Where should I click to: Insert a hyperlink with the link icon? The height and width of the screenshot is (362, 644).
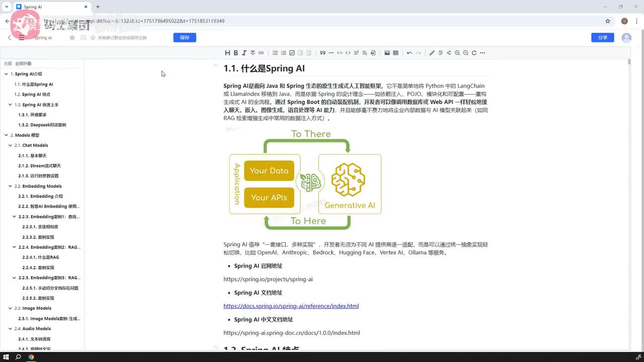[x=261, y=53]
